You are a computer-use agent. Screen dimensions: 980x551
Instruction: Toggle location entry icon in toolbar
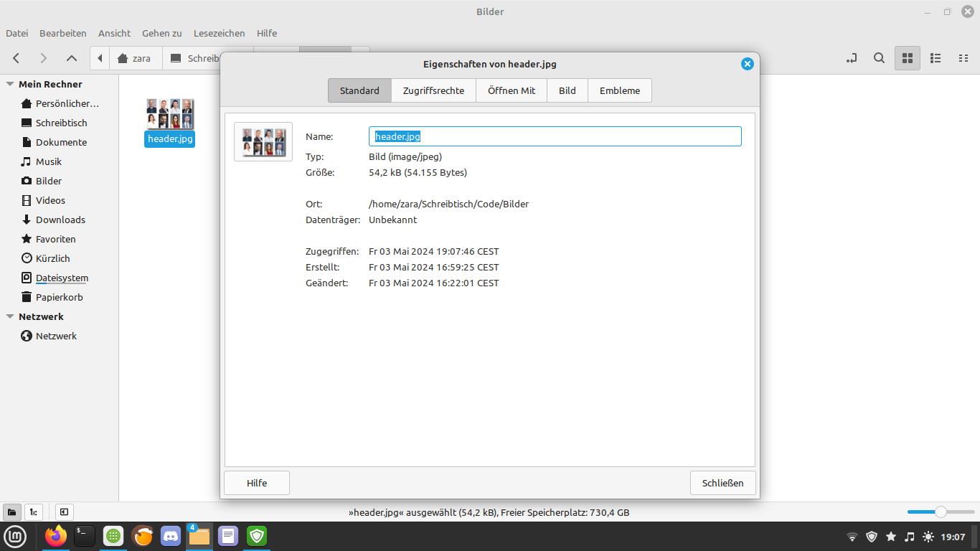tap(852, 58)
